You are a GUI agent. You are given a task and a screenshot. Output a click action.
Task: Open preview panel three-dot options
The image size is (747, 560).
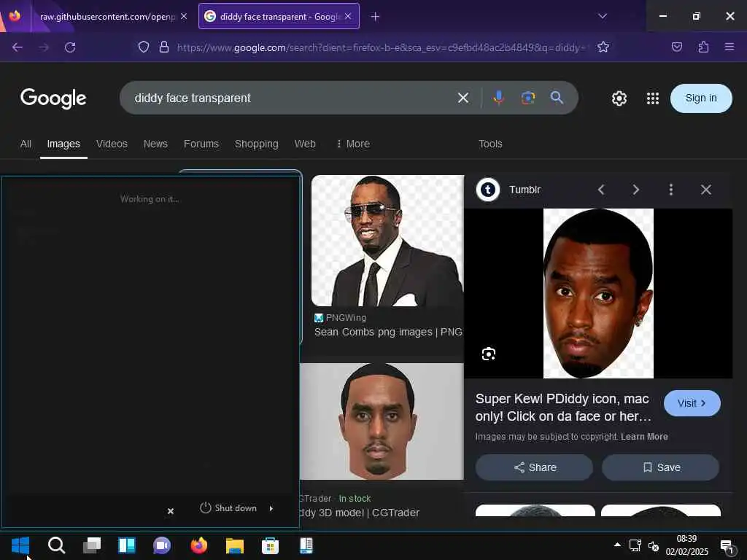click(x=671, y=190)
